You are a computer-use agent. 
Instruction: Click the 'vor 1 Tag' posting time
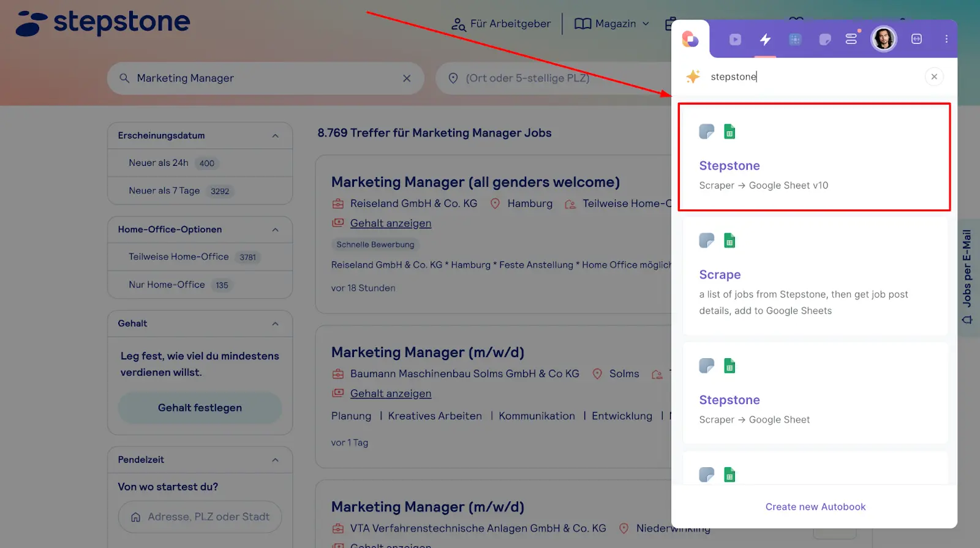click(x=350, y=443)
